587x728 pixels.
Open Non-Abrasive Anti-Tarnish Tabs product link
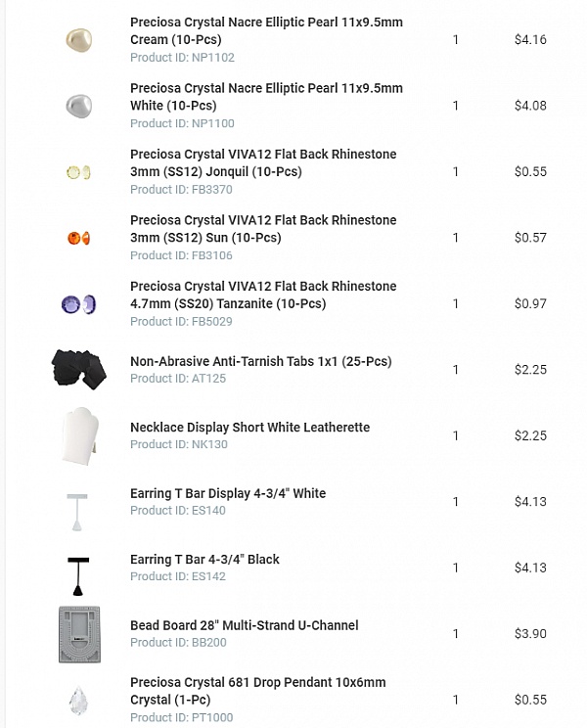point(261,361)
